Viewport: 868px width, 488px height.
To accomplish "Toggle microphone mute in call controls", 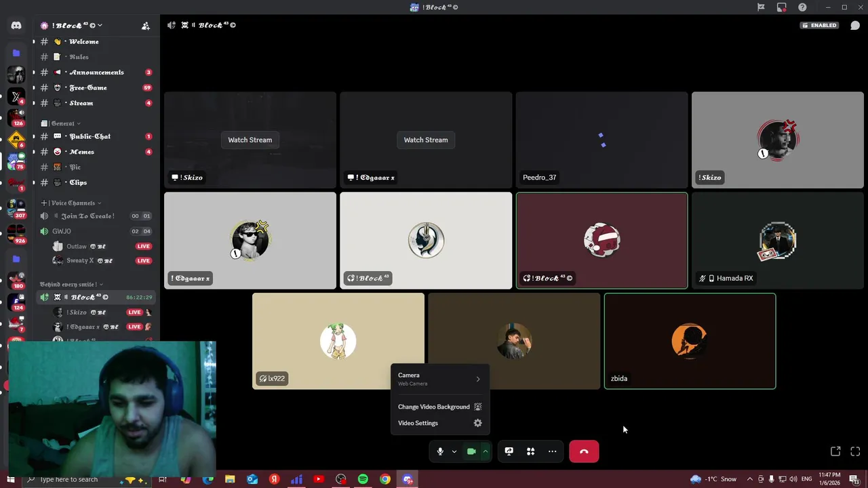I will pos(440,451).
